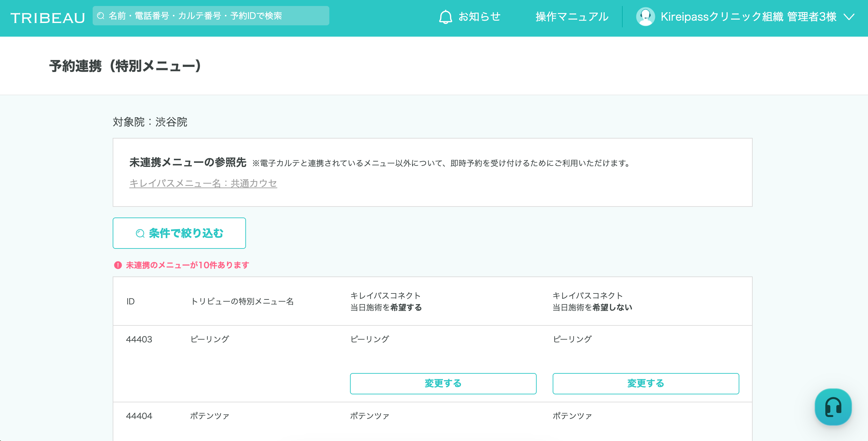Click the notification bell icon
Viewport: 868px width, 441px height.
445,17
